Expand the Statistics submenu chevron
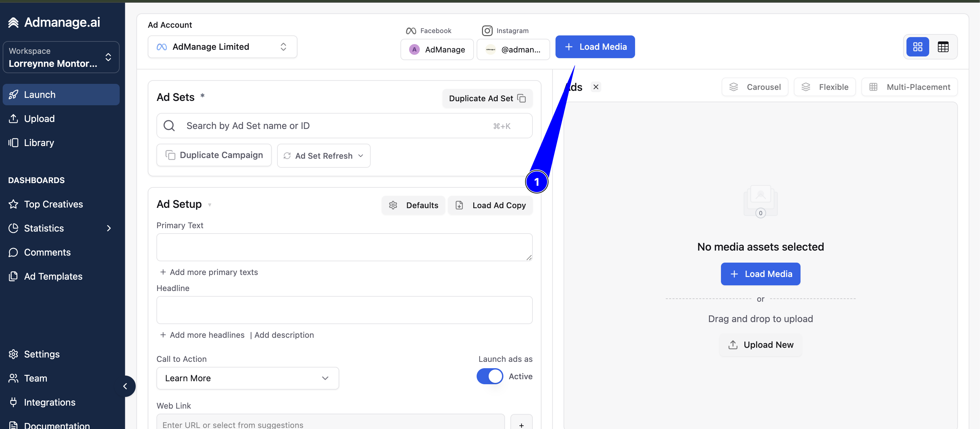The width and height of the screenshot is (980, 429). [109, 228]
